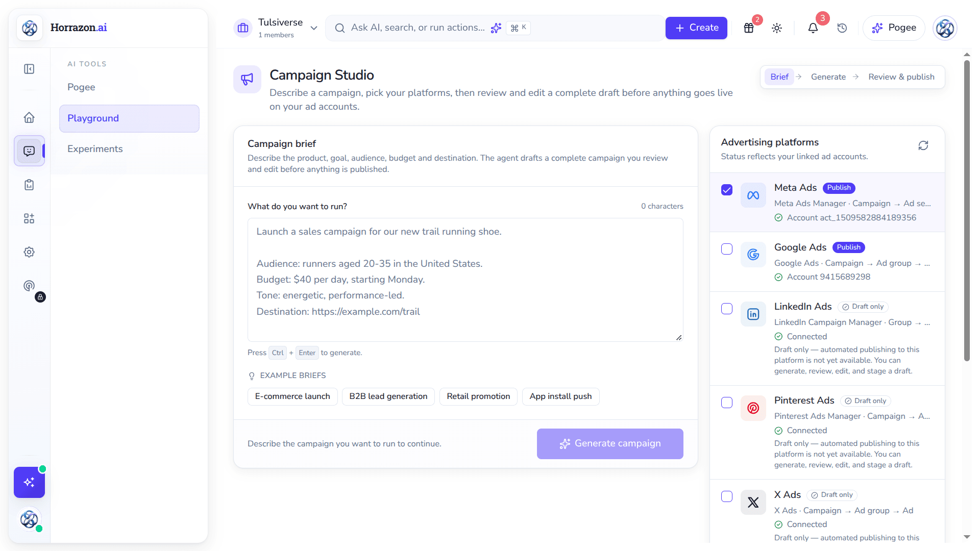Choose the Retail promotion example brief
980x551 pixels.
coord(478,396)
